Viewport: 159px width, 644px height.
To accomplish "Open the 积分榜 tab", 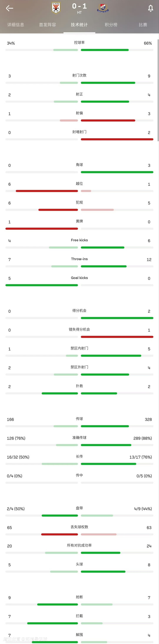I will coord(111,25).
